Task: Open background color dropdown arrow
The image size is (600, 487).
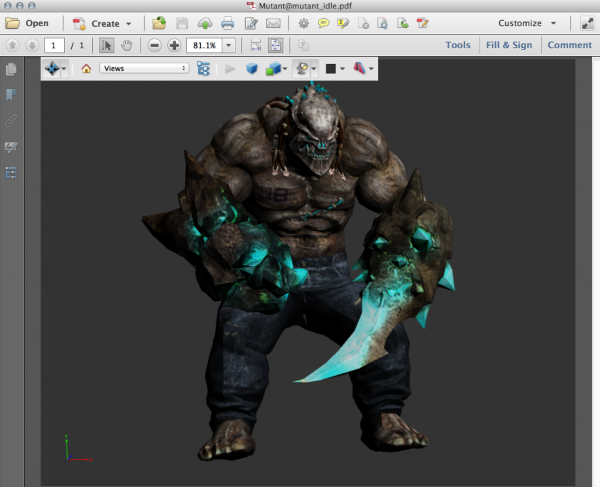Action: (x=343, y=69)
